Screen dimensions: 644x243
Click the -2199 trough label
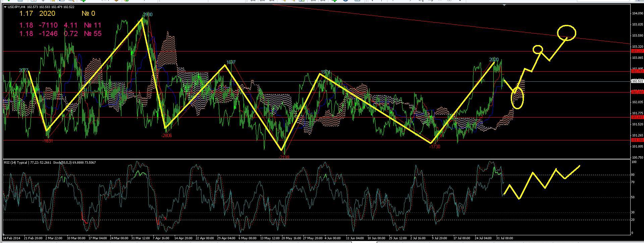[x=284, y=157]
